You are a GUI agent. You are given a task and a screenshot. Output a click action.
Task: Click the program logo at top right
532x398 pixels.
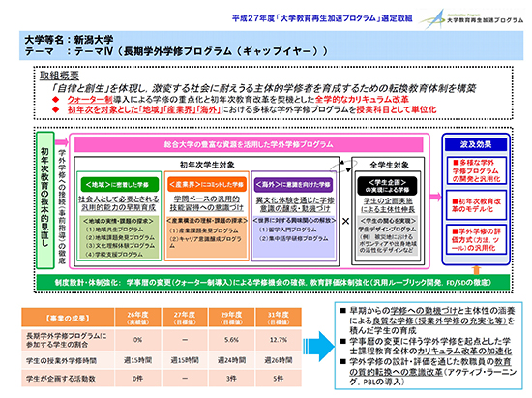point(472,19)
